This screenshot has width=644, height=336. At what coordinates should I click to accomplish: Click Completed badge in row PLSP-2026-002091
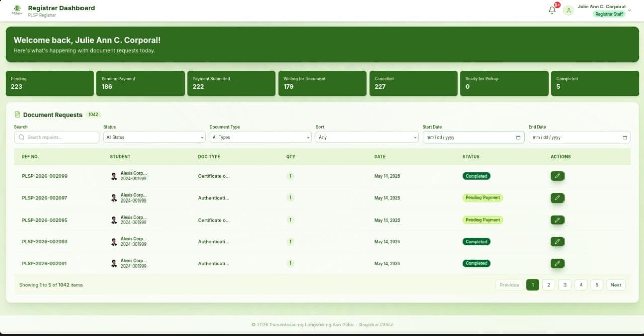[476, 263]
